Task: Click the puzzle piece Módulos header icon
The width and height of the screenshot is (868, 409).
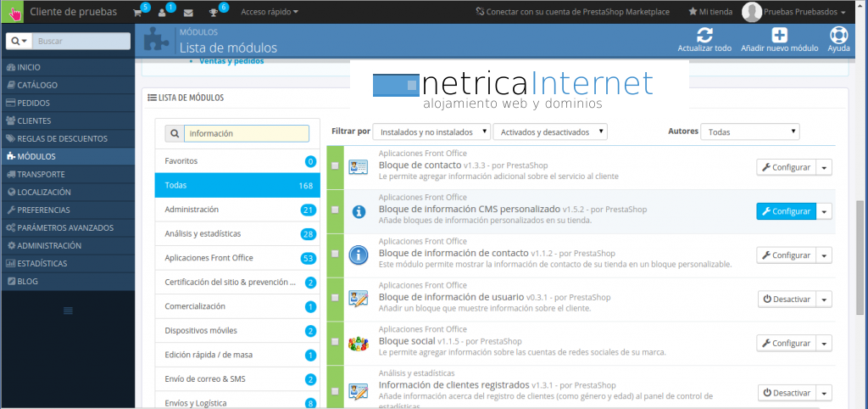Action: coord(156,41)
